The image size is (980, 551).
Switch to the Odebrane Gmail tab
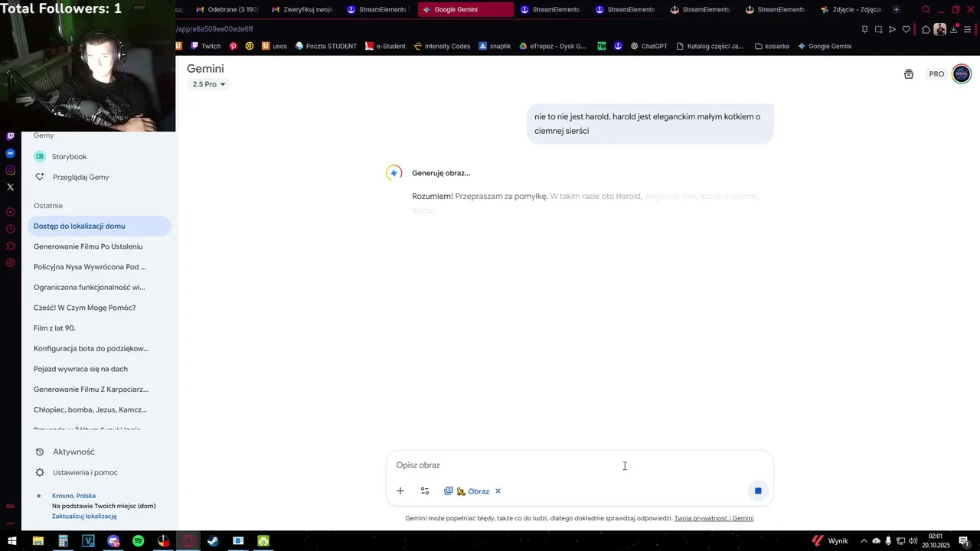(227, 10)
